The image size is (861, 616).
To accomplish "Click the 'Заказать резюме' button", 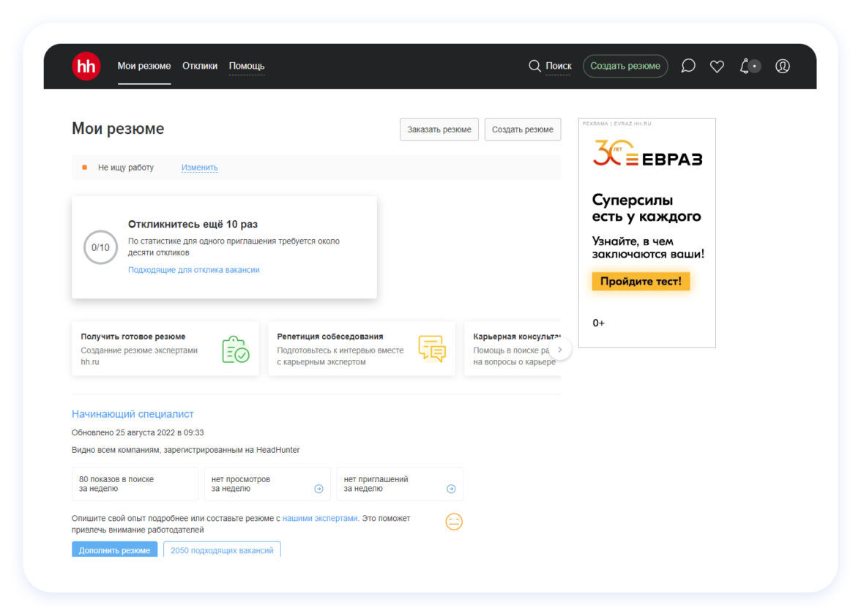I will pyautogui.click(x=439, y=129).
